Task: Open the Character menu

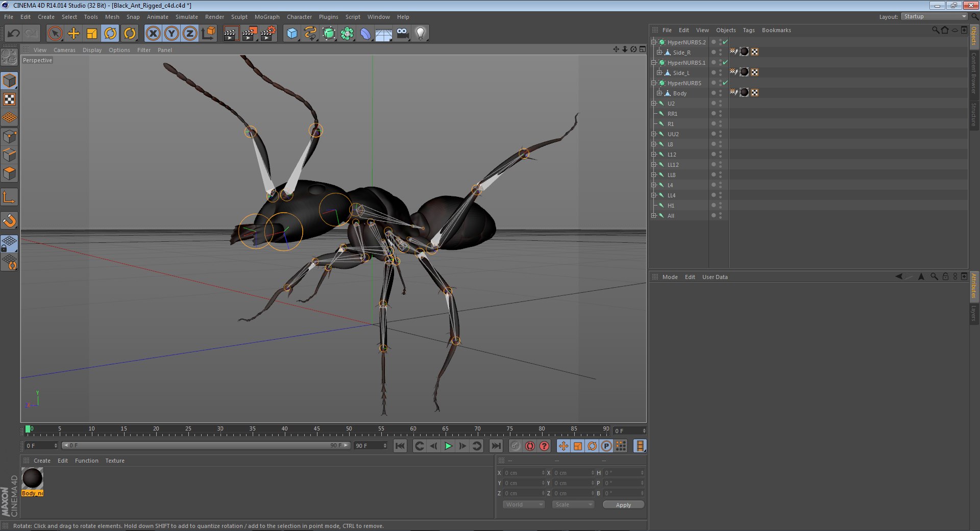Action: click(299, 17)
